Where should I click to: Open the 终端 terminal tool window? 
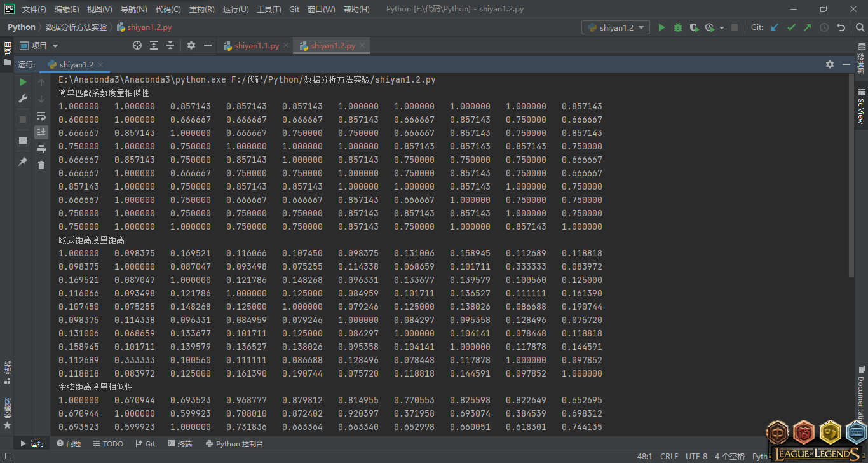coord(180,444)
